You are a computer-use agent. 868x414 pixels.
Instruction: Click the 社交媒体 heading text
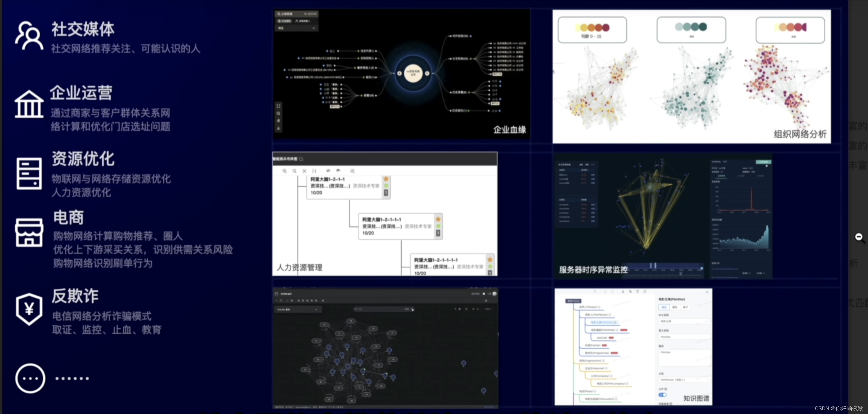(x=83, y=29)
